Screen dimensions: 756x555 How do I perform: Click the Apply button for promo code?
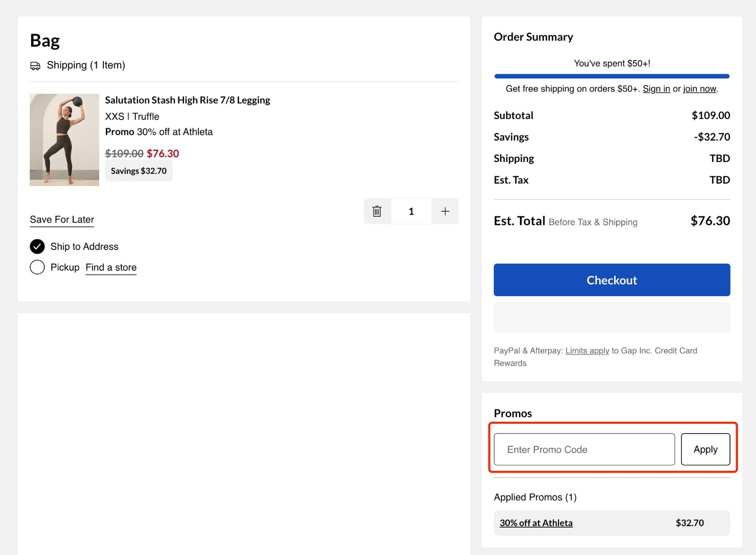click(x=705, y=449)
